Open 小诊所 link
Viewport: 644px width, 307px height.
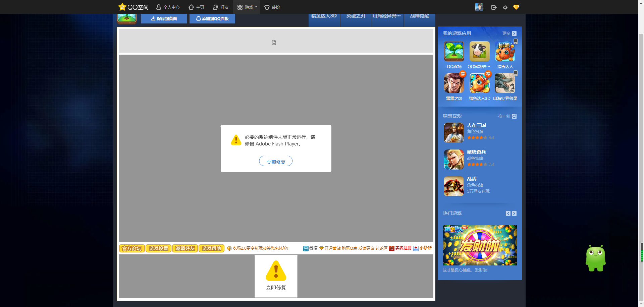(423, 248)
